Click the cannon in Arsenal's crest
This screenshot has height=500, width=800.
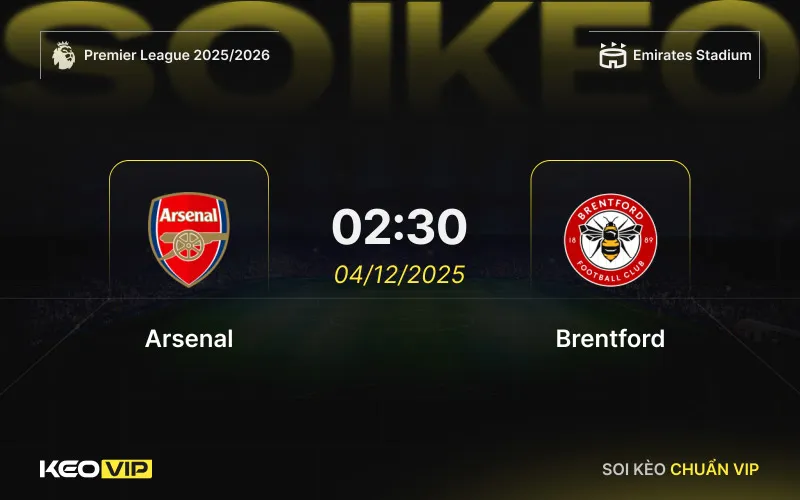193,243
